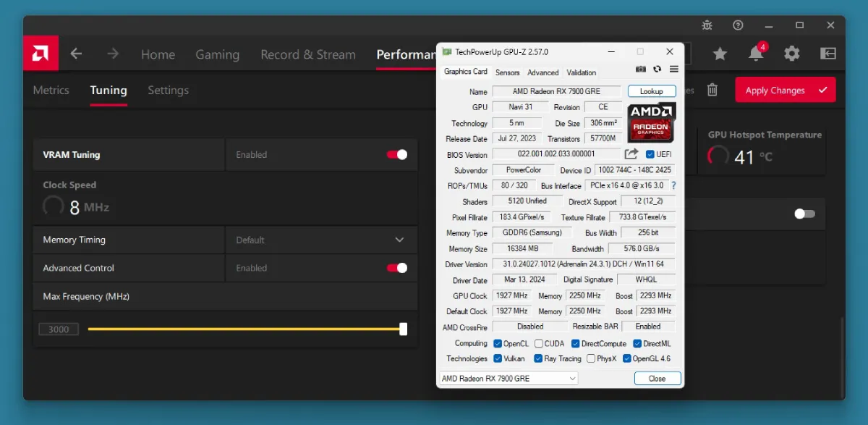Viewport: 868px width, 425px height.
Task: Click the Max Frequency slider handle
Action: (404, 329)
